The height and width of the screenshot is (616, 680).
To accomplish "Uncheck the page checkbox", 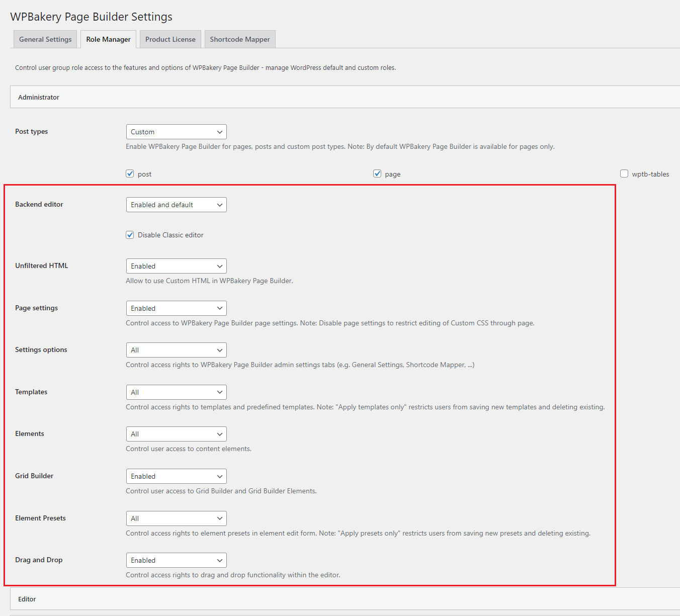I will pyautogui.click(x=377, y=173).
